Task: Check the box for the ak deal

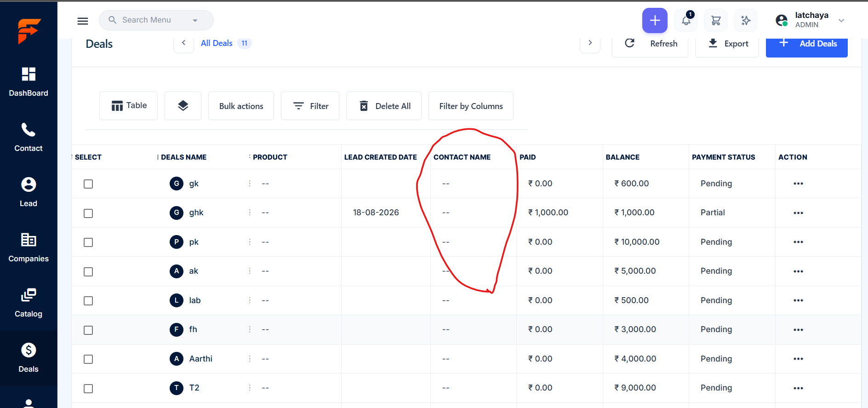Action: click(88, 272)
